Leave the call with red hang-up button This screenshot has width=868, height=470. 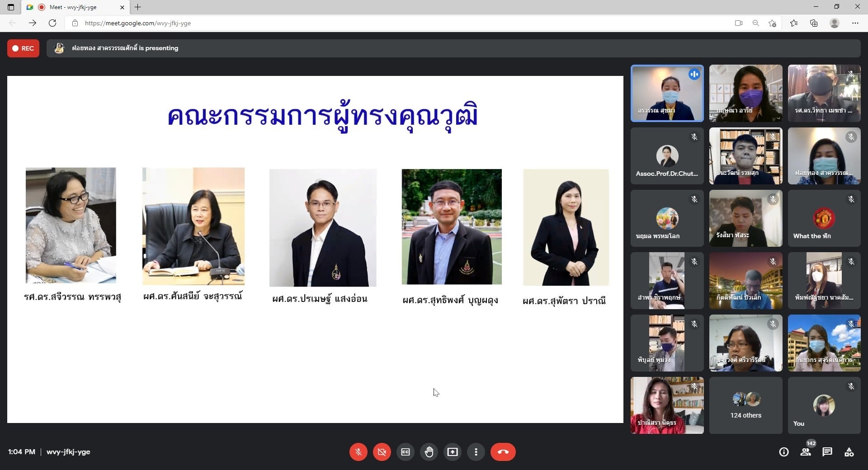pyautogui.click(x=503, y=452)
